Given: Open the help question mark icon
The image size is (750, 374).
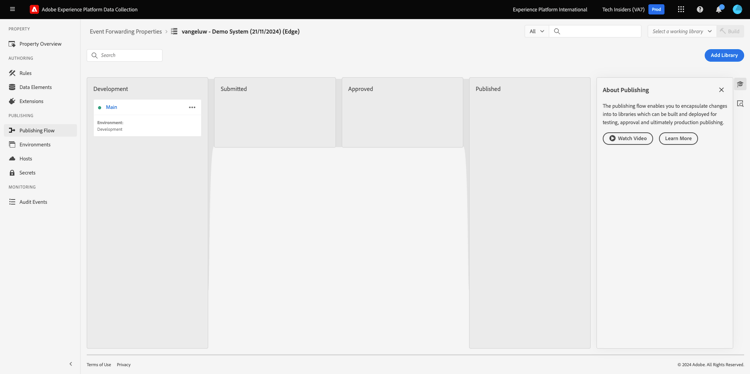Looking at the screenshot, I should (x=700, y=9).
